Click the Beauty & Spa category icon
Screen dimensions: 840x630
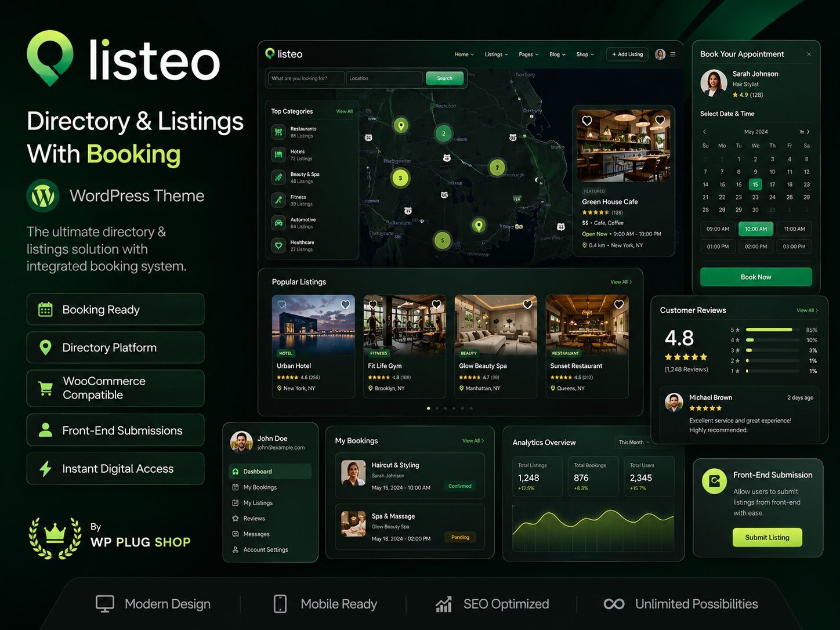coord(278,178)
